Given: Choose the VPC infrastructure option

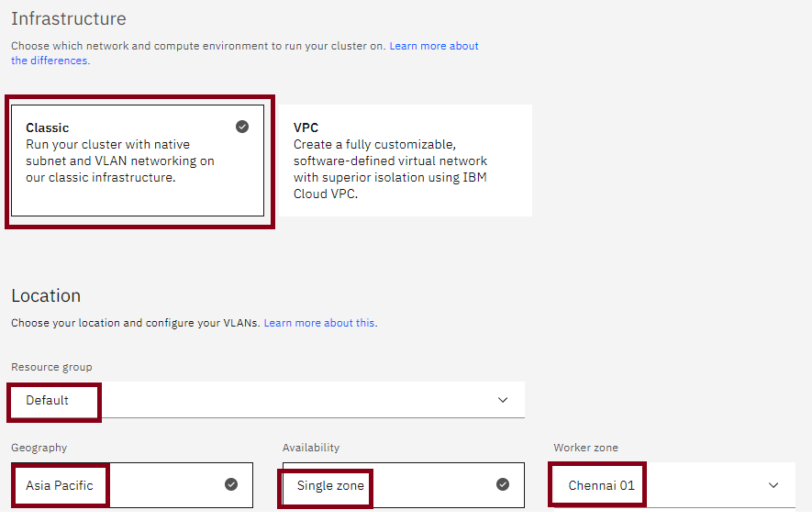Looking at the screenshot, I should click(403, 161).
